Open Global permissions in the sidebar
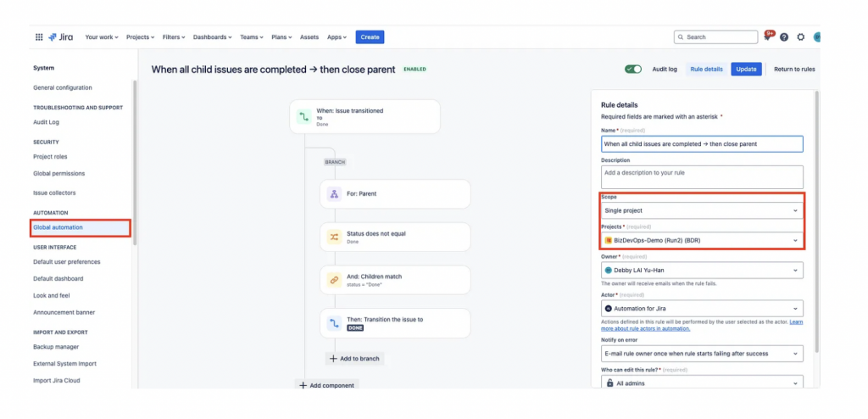Image resolution: width=868 pixels, height=419 pixels. 59,174
